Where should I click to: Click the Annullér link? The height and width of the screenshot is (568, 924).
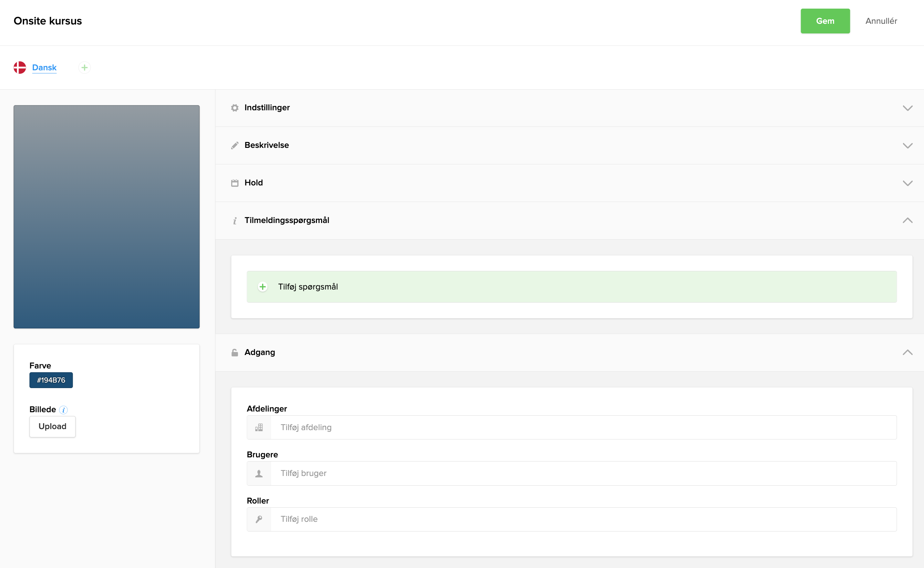(881, 21)
